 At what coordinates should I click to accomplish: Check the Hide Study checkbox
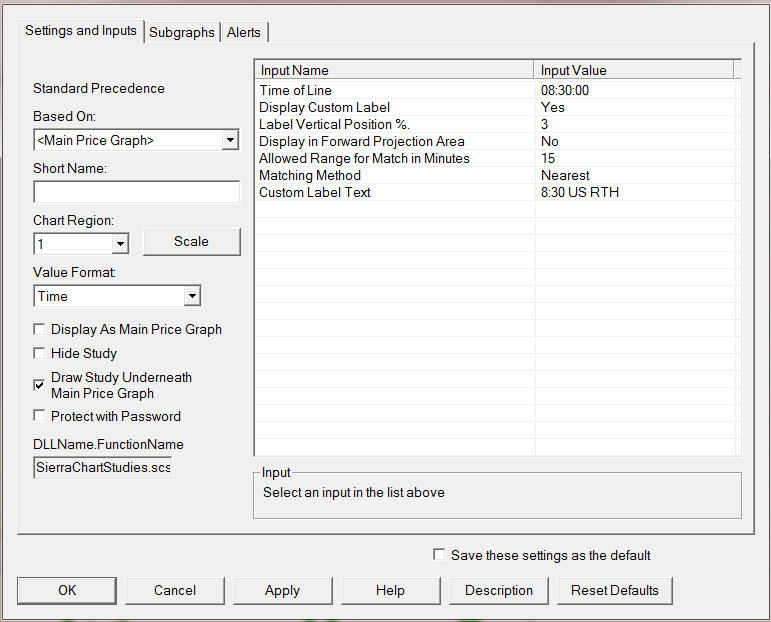[40, 353]
